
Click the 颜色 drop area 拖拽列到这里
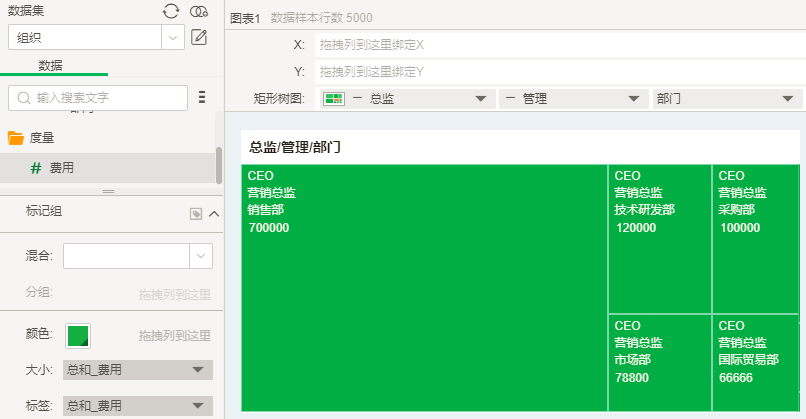175,336
